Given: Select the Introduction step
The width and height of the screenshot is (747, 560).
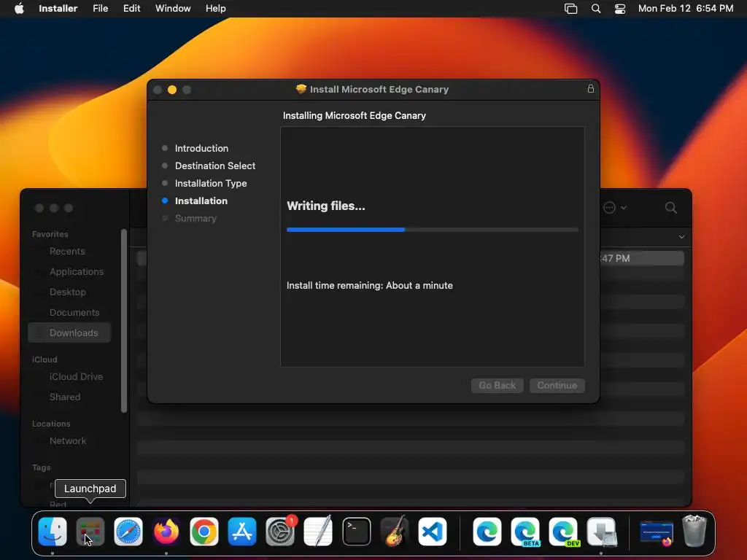Looking at the screenshot, I should click(201, 148).
